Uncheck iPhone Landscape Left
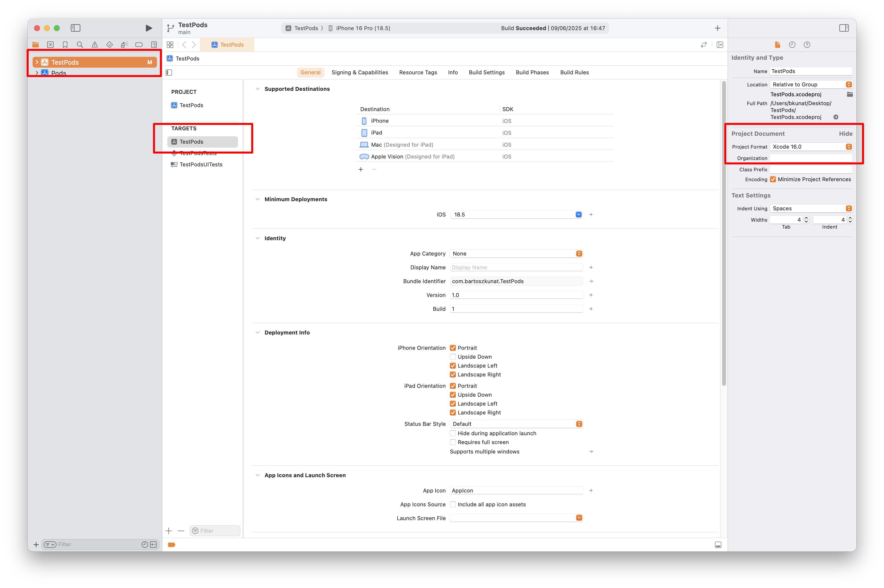The height and width of the screenshot is (588, 884). pos(453,366)
